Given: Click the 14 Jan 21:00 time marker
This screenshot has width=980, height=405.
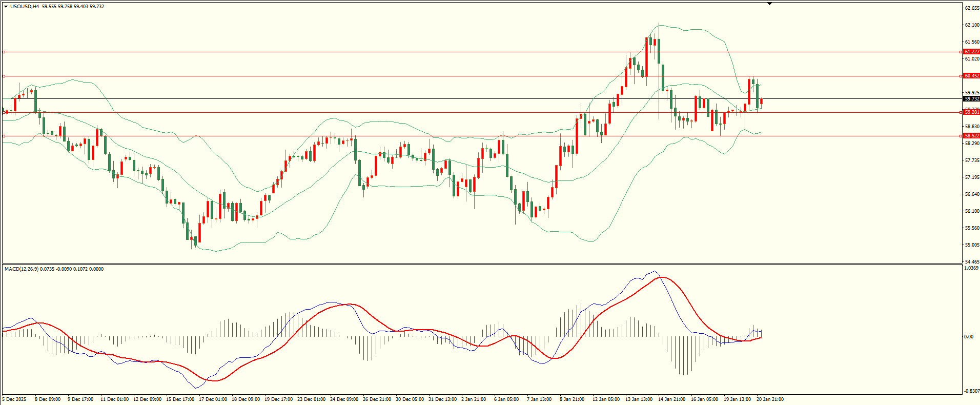Looking at the screenshot, I should 671,399.
